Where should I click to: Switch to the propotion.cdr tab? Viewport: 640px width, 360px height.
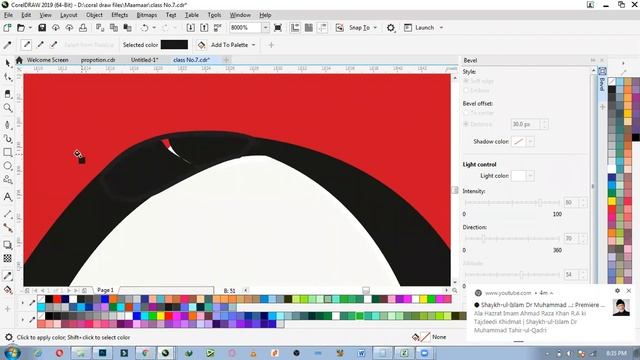98,60
